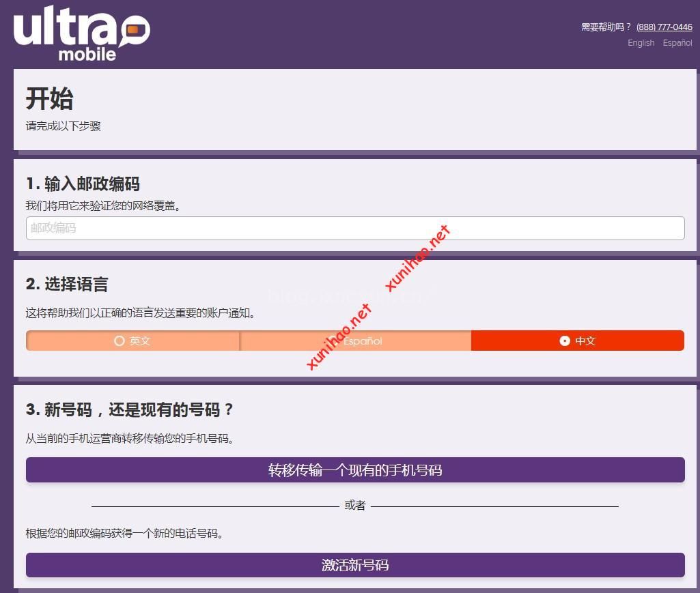Click the 激活新号码 button

[x=355, y=565]
